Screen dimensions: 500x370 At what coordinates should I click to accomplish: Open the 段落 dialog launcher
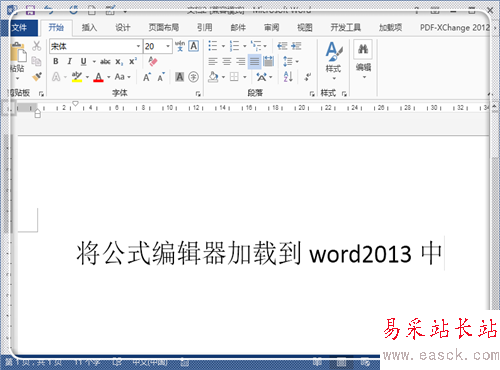coord(312,94)
